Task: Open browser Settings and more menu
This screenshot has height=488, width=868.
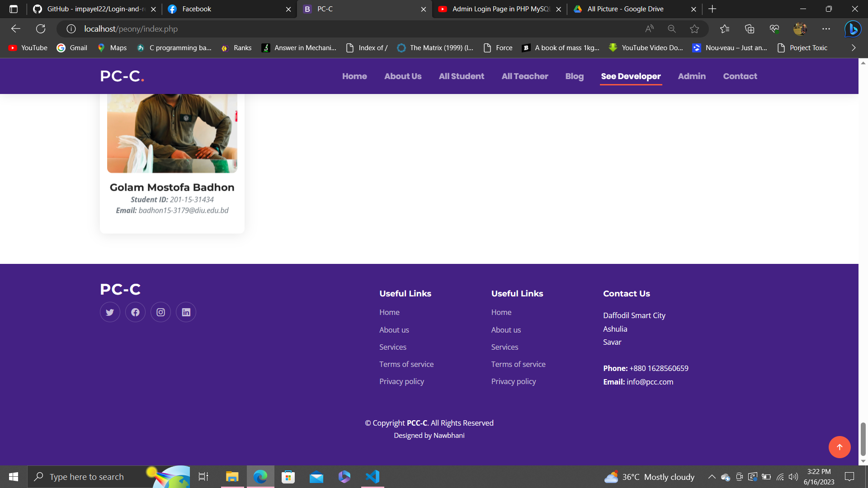Action: click(x=826, y=29)
